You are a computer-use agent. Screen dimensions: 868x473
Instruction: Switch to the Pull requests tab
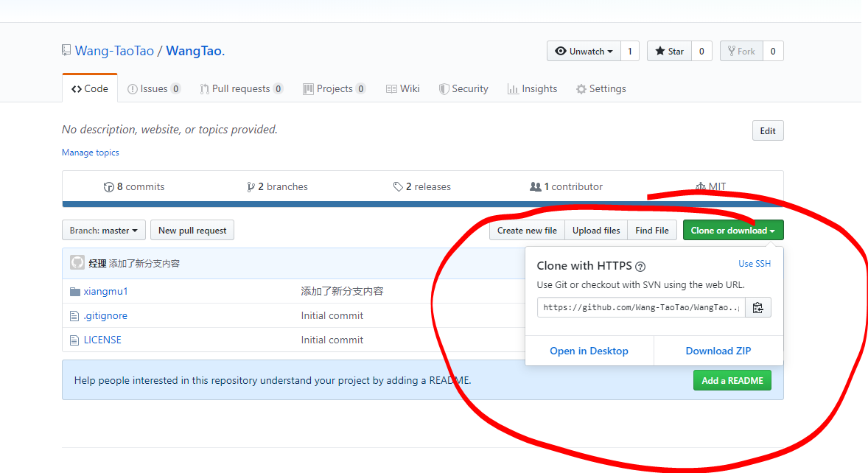(242, 88)
